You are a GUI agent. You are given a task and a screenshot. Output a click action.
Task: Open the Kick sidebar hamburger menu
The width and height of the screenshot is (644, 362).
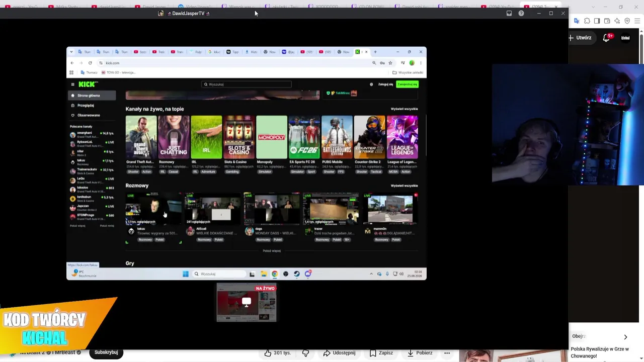72,84
